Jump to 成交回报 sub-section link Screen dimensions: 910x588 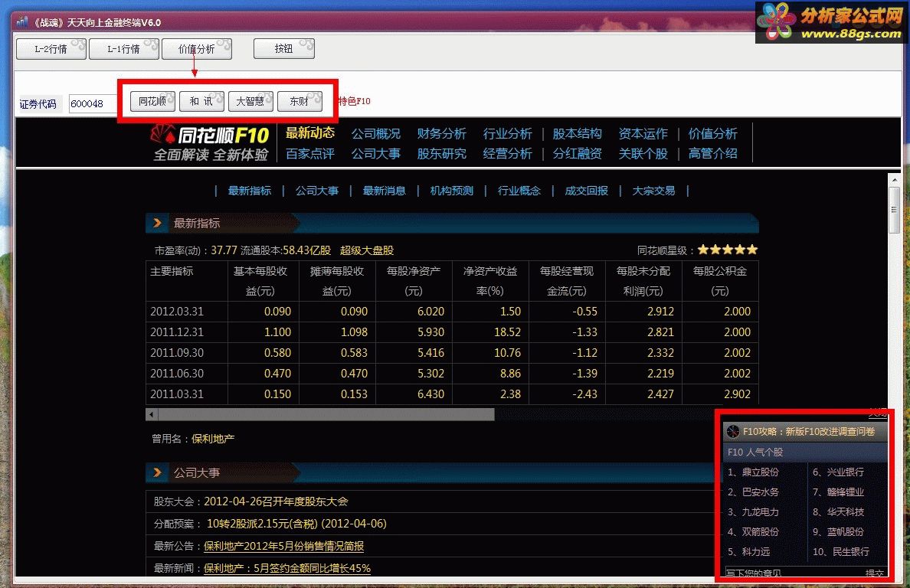tap(586, 191)
